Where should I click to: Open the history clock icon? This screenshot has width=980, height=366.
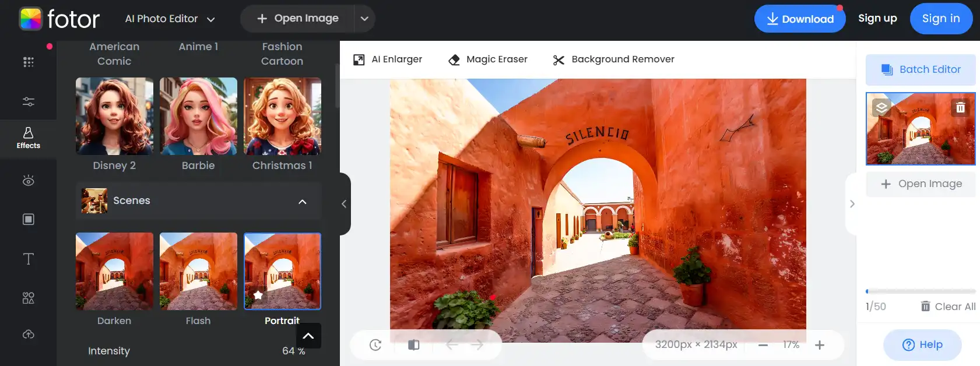(375, 345)
